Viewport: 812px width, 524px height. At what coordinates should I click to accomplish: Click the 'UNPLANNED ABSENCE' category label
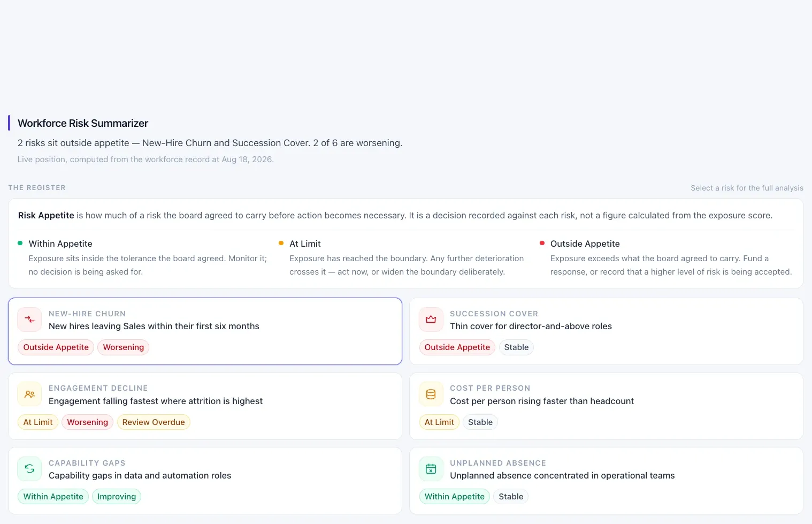[x=498, y=463]
